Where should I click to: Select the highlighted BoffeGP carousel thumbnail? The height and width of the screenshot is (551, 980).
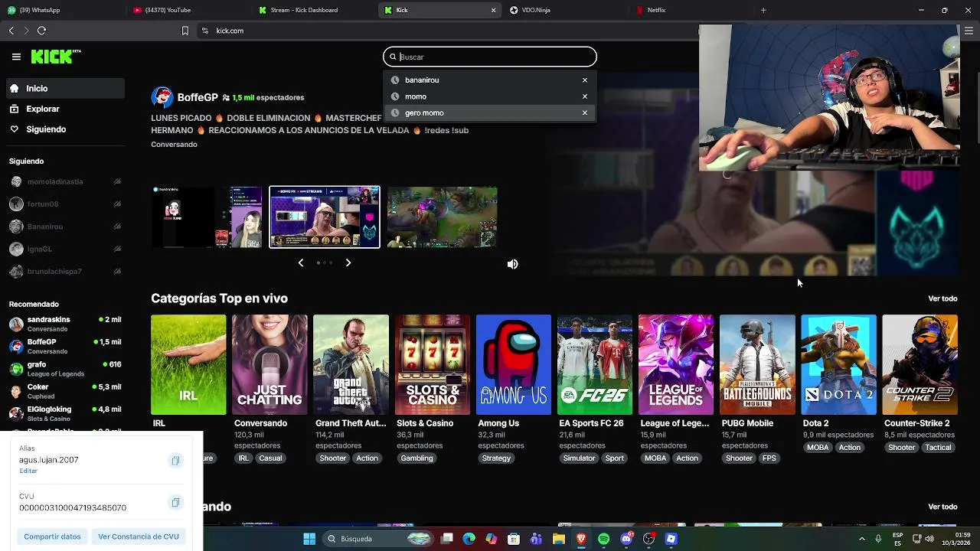point(325,217)
